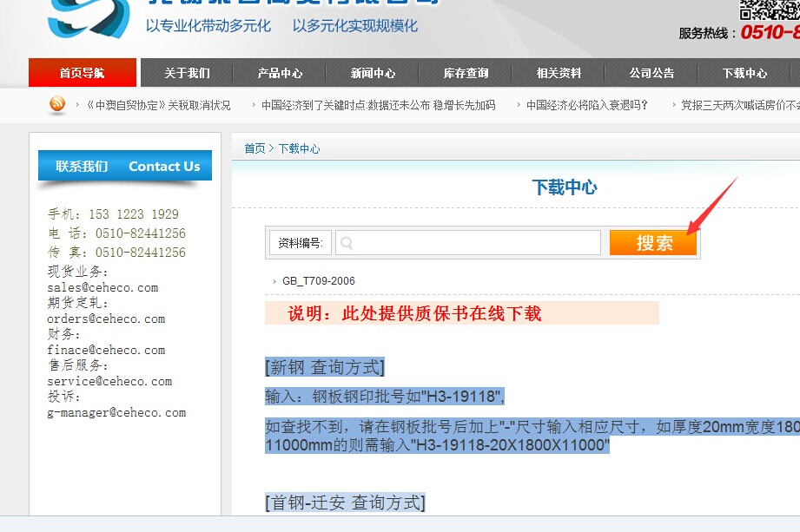
Task: Click the arrow bullet before GB_T709-2006
Action: point(274,281)
